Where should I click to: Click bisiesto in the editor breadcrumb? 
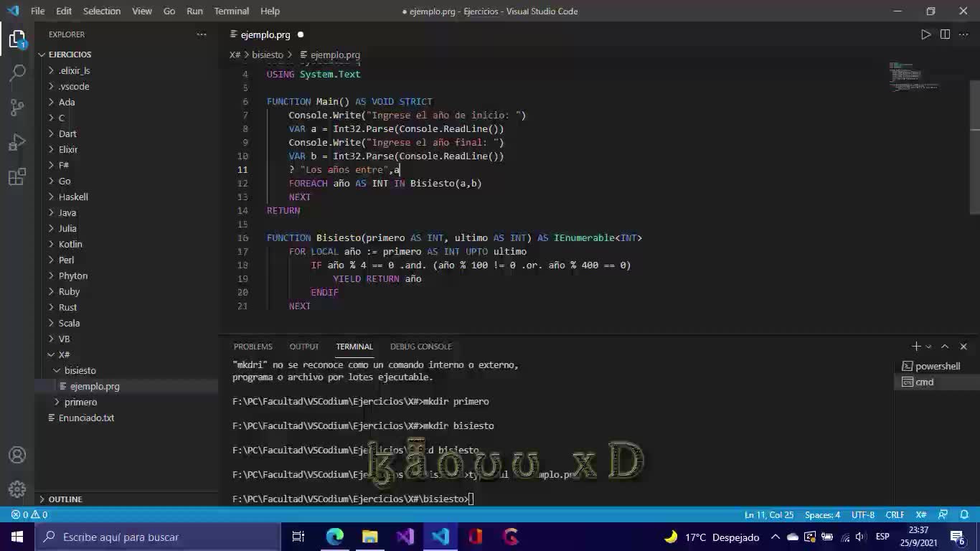[268, 55]
